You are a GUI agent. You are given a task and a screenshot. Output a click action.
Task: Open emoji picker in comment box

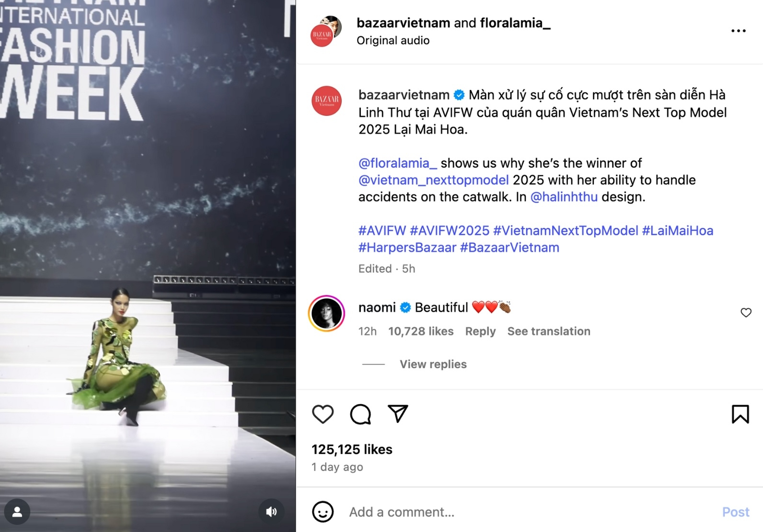323,512
